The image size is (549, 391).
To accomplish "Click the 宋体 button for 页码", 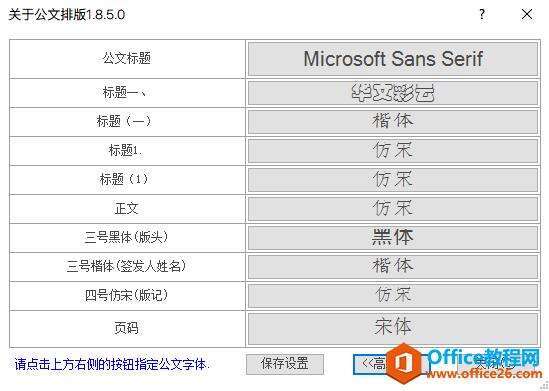I will pos(392,328).
